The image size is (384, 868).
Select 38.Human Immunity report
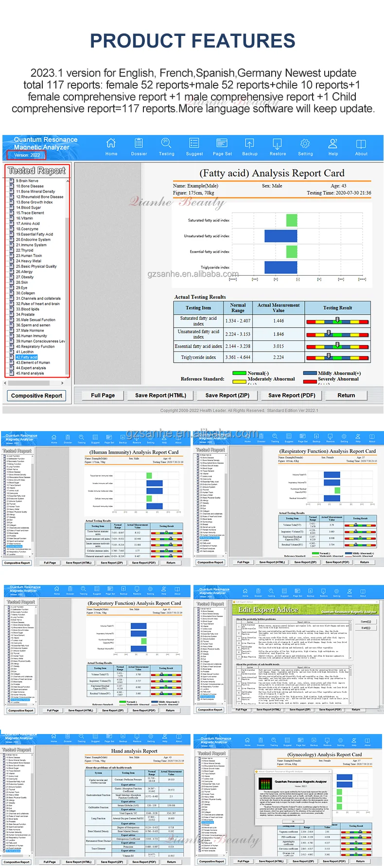click(x=31, y=335)
